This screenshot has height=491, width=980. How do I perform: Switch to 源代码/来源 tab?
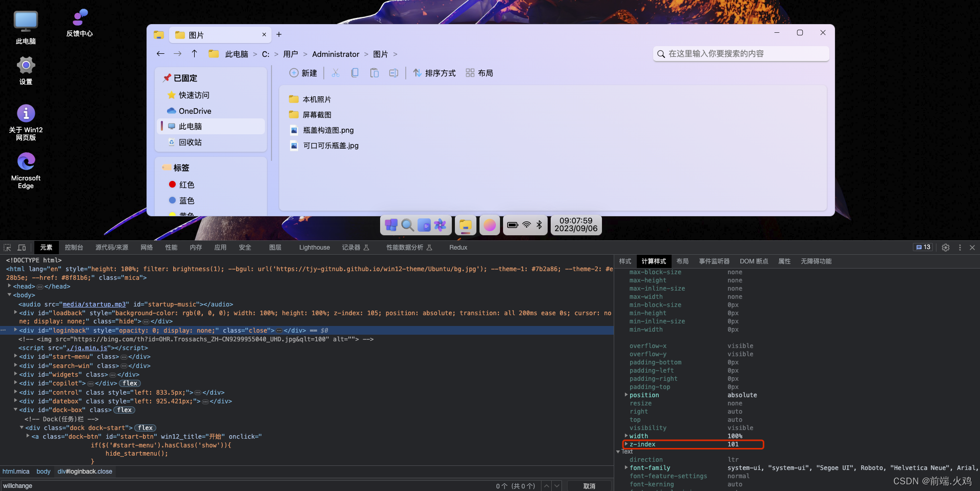[112, 248]
